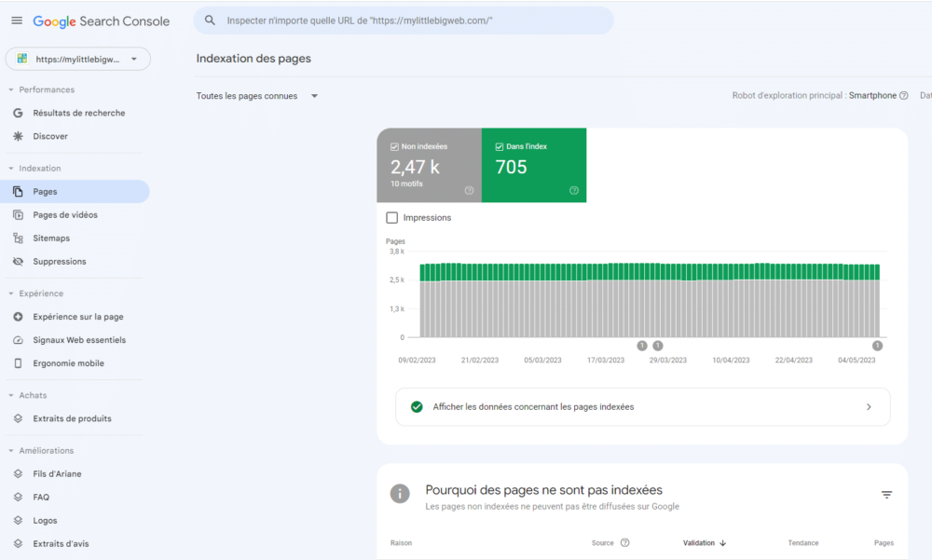Viewport: 932px width, 560px height.
Task: Click the Pages copy icon
Action: [18, 191]
